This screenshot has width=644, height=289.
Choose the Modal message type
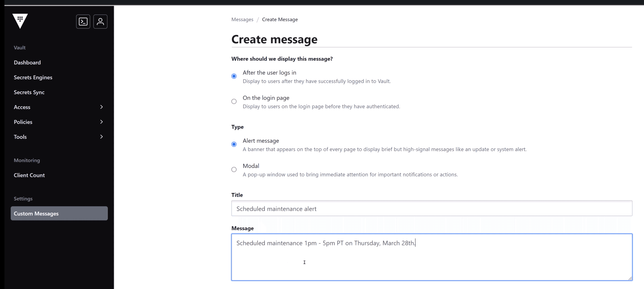[x=234, y=169]
